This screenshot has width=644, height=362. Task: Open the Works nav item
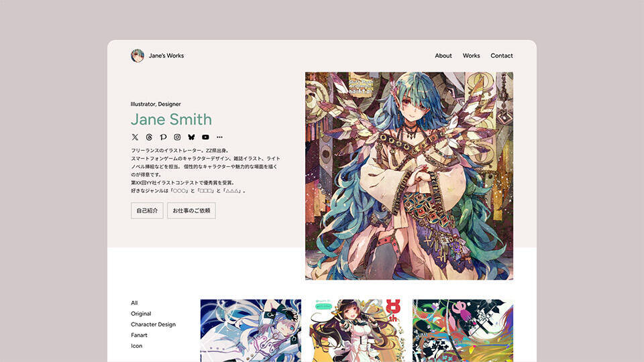point(471,56)
